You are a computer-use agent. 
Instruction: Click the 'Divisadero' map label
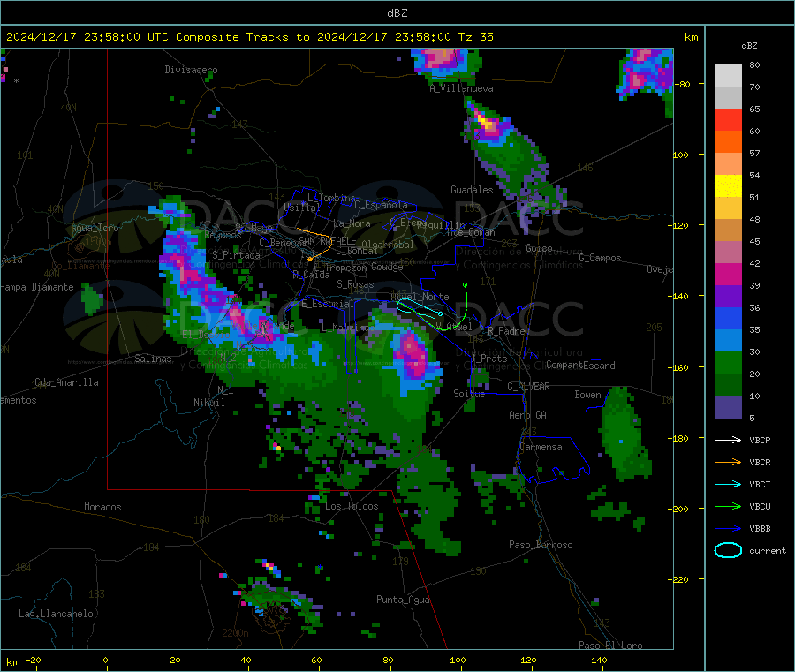[191, 70]
